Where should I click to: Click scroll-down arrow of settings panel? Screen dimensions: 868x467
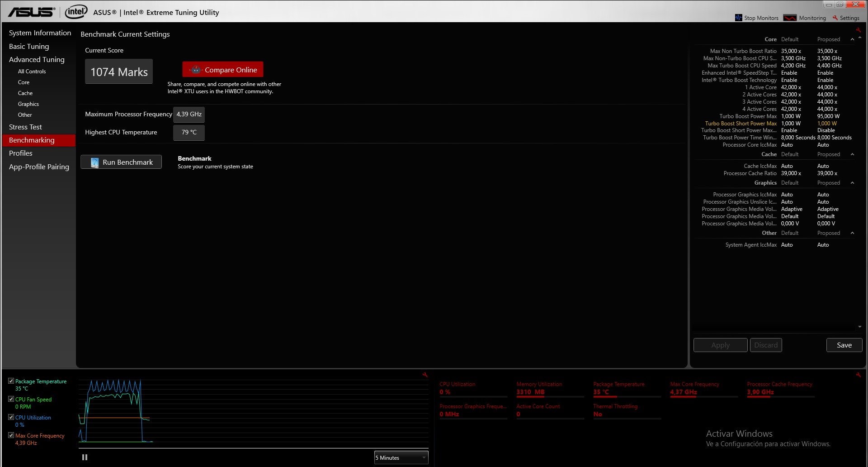point(860,327)
